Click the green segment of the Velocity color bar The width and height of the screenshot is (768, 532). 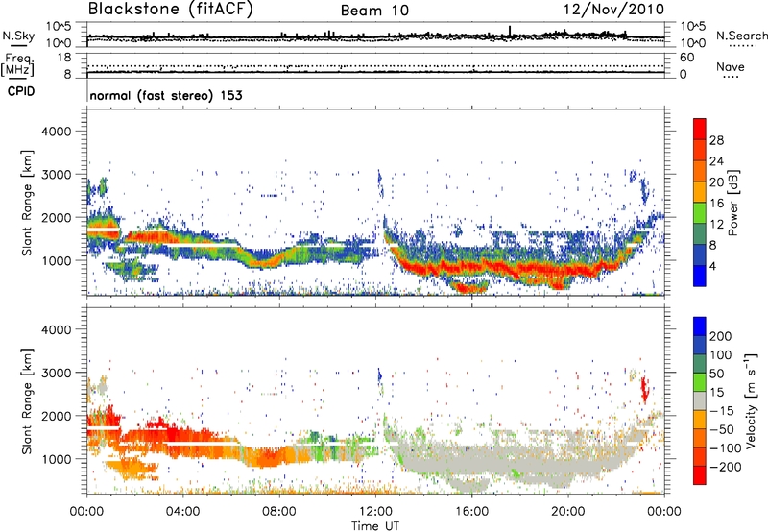[x=700, y=382]
